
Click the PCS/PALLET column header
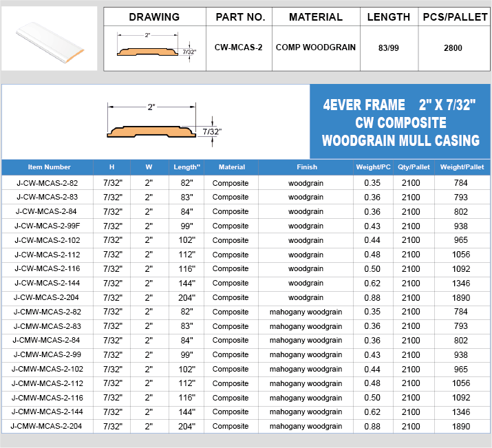point(455,17)
